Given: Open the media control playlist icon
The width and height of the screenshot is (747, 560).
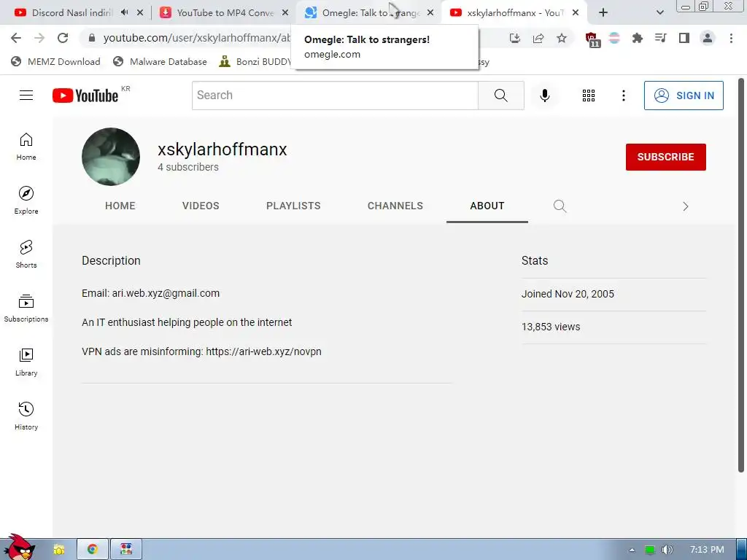Looking at the screenshot, I should point(661,38).
